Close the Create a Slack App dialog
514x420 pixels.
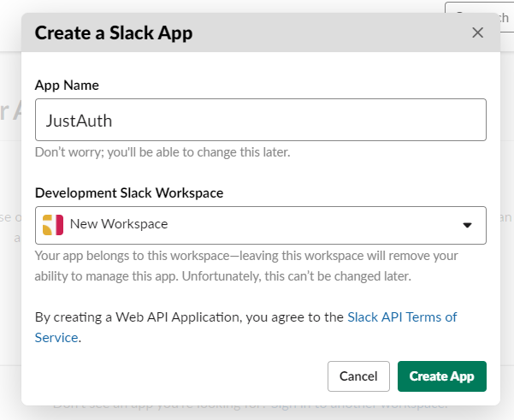(x=477, y=33)
